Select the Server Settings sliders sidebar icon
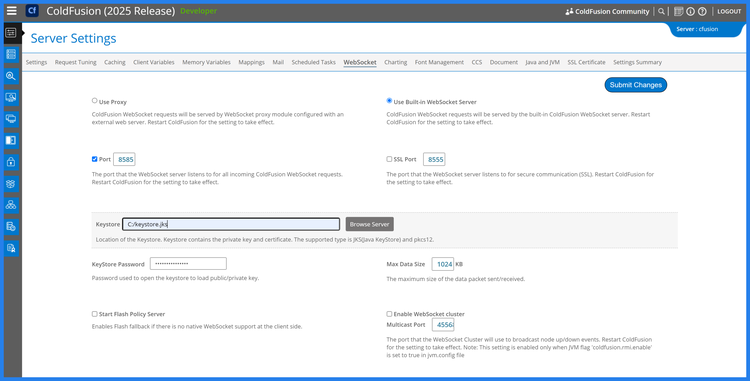The width and height of the screenshot is (750, 381). click(x=11, y=33)
